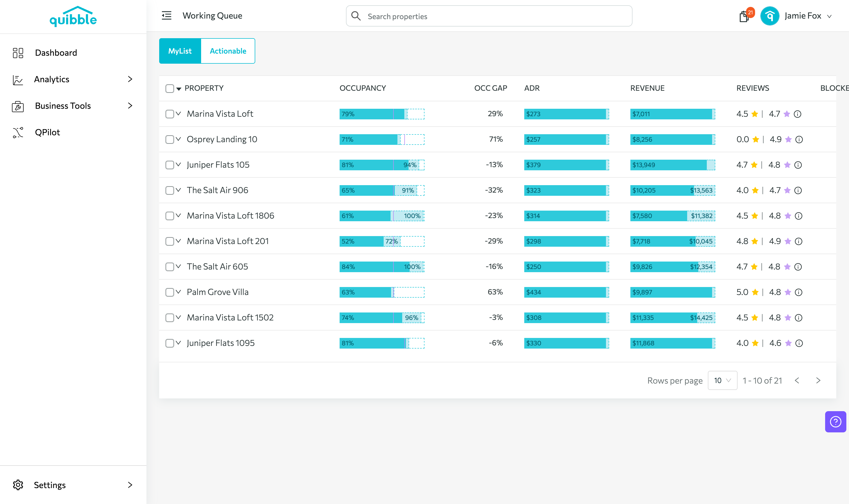Click info icon for Marina Vista Loft reviews
This screenshot has height=504, width=849.
pos(797,114)
